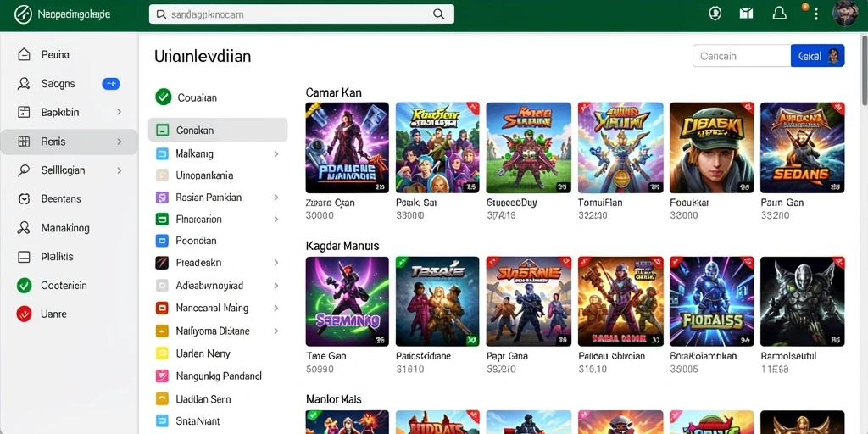The width and height of the screenshot is (868, 434).
Task: Click the green check icon beside Cootericin
Action: click(x=24, y=286)
